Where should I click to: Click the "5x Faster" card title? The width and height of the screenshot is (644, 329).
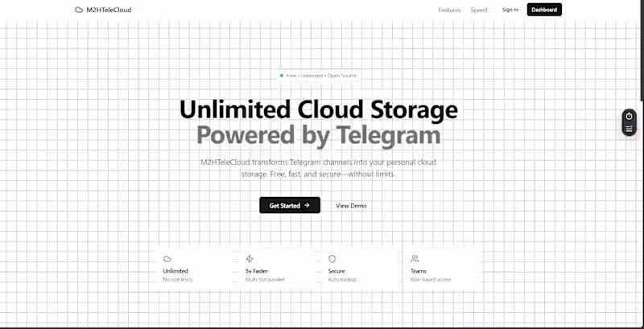(257, 271)
